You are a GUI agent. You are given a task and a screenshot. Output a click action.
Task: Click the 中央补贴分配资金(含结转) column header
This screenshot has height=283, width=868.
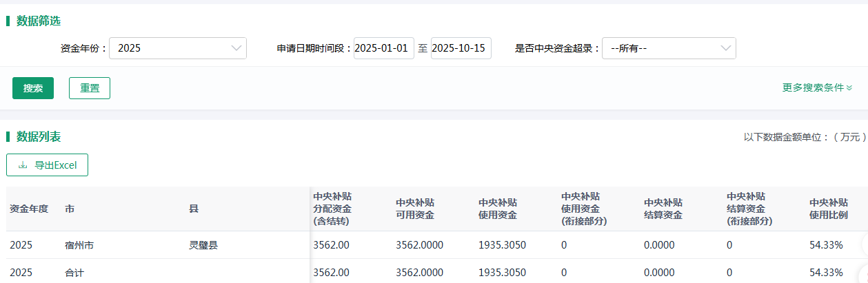[332, 209]
